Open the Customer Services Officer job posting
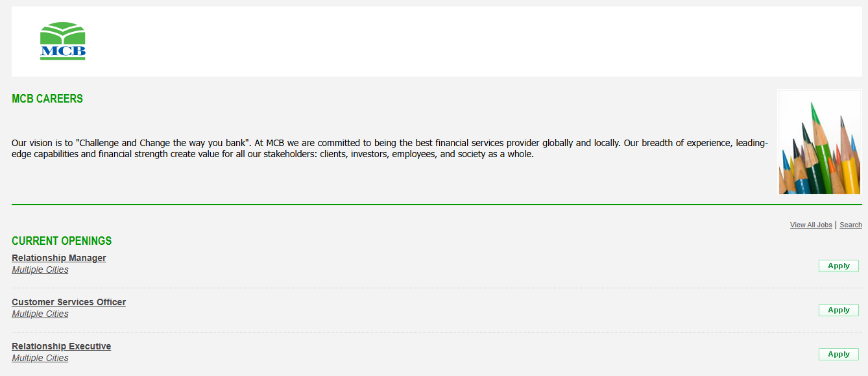Screen dimensions: 868x376 click(69, 302)
